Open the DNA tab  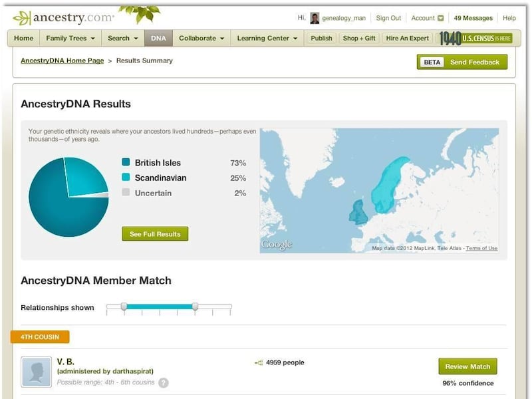(158, 38)
